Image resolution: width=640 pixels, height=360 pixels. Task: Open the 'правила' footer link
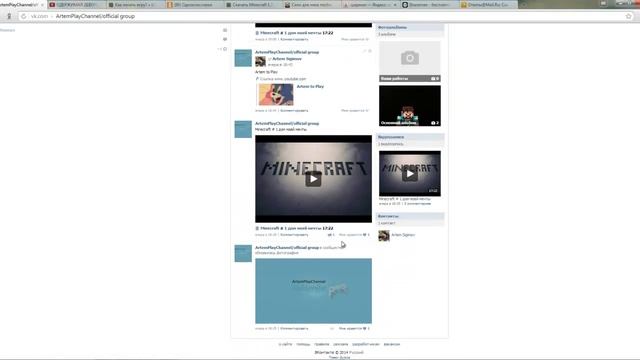(322, 344)
